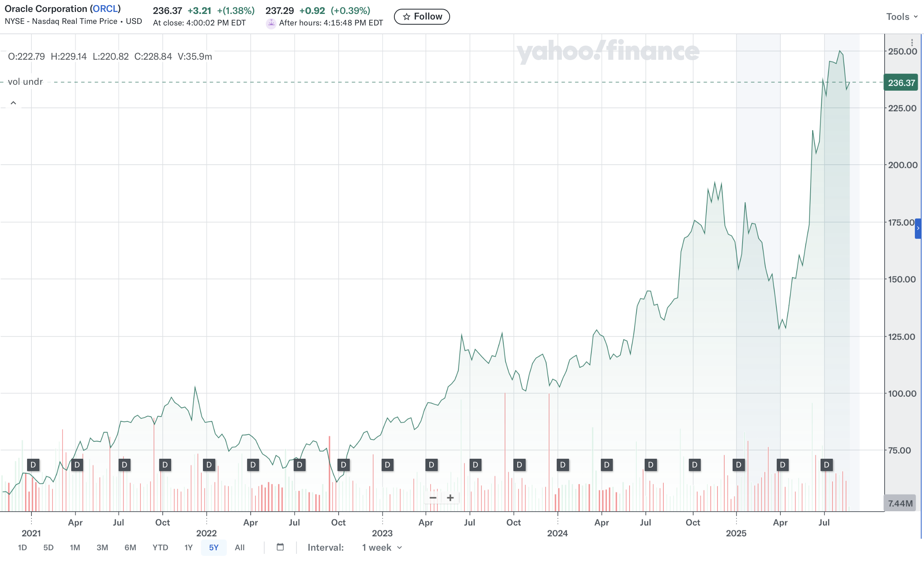Click the 2023 year label on time axis
This screenshot has width=924, height=561.
pyautogui.click(x=382, y=533)
